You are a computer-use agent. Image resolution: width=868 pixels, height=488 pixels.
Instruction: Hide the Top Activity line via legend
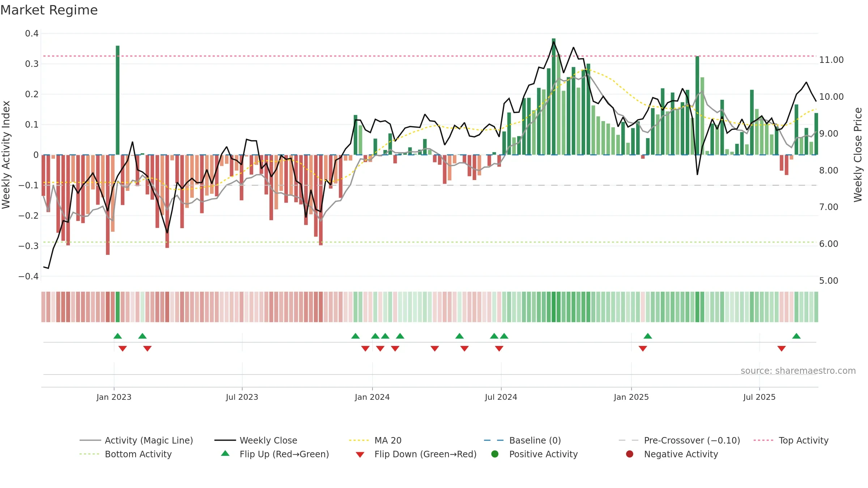coord(791,440)
